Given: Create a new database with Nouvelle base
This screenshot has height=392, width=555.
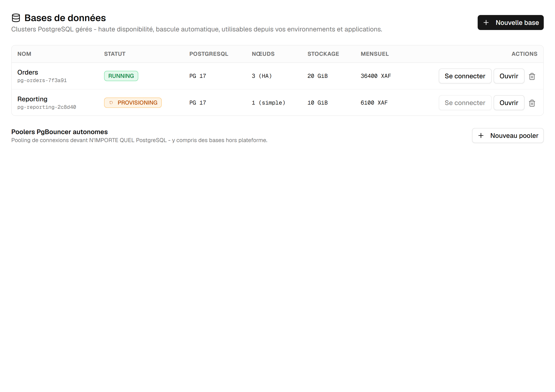Looking at the screenshot, I should click(510, 23).
